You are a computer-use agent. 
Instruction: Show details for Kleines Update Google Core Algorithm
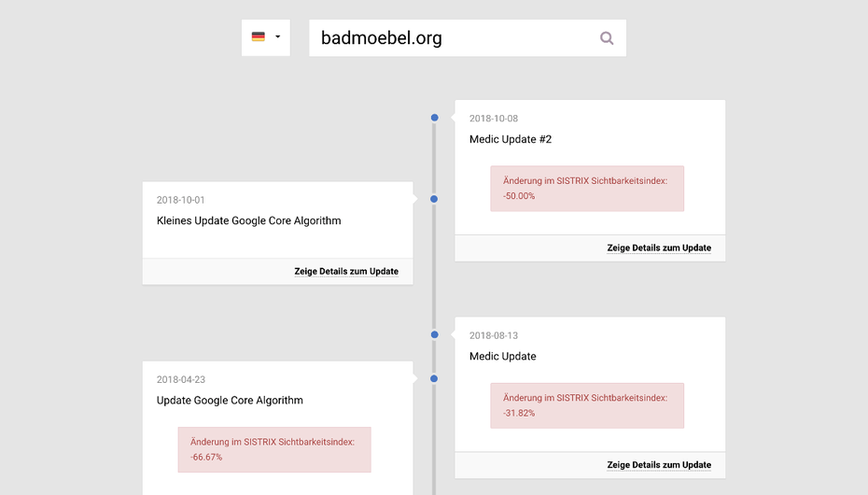coord(346,271)
